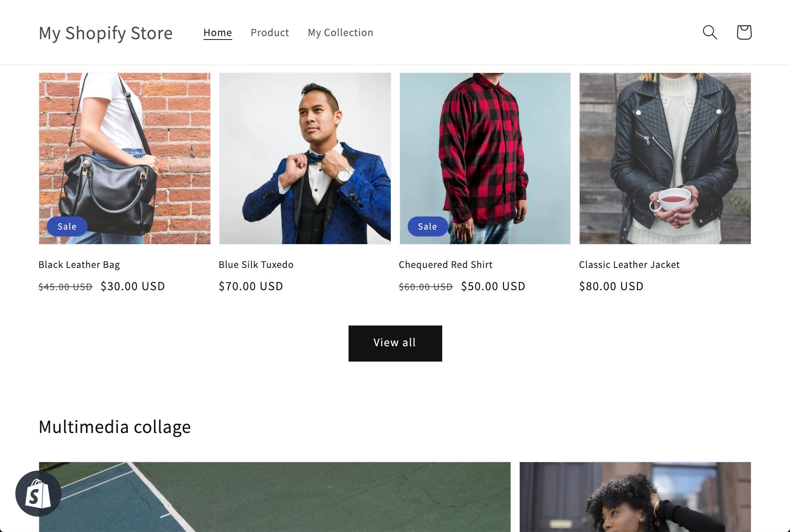Click the search icon in navigation
Viewport: 790px width, 532px height.
tap(710, 32)
